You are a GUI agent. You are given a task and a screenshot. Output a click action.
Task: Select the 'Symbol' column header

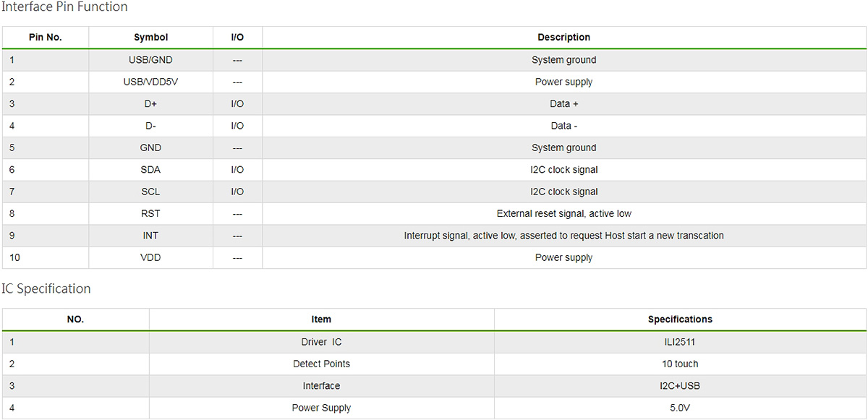pyautogui.click(x=150, y=38)
